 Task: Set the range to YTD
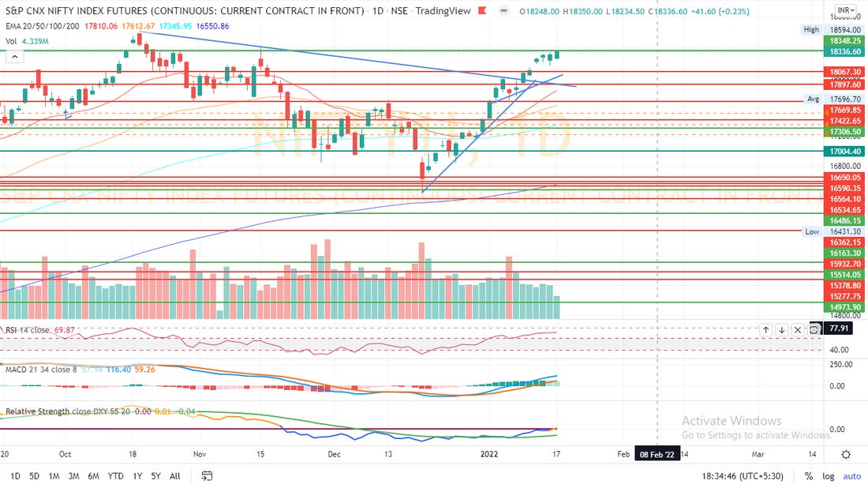116,476
